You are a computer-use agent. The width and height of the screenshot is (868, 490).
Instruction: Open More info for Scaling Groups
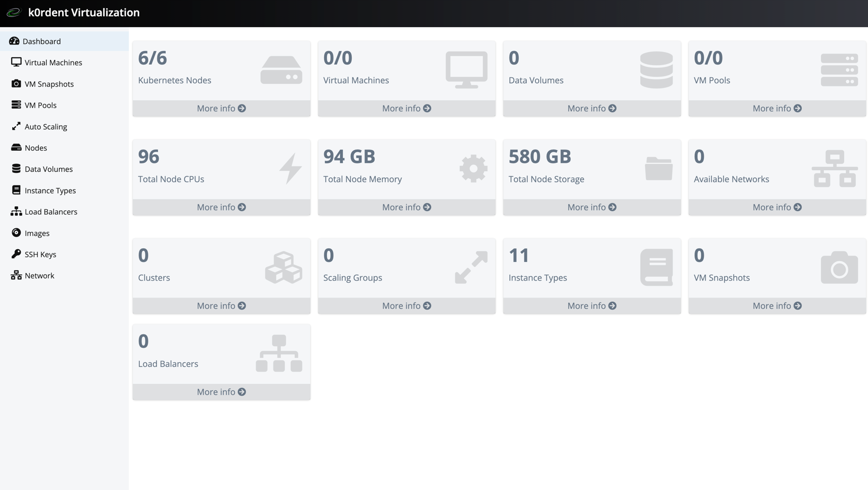pyautogui.click(x=406, y=306)
